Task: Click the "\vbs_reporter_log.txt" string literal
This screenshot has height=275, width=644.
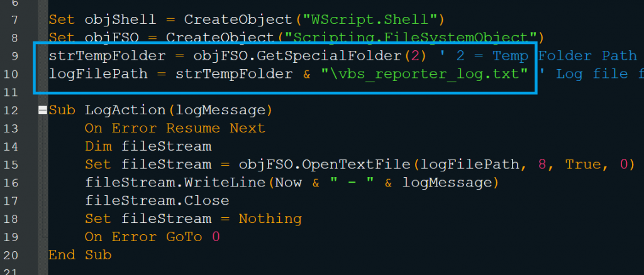Action: click(425, 74)
